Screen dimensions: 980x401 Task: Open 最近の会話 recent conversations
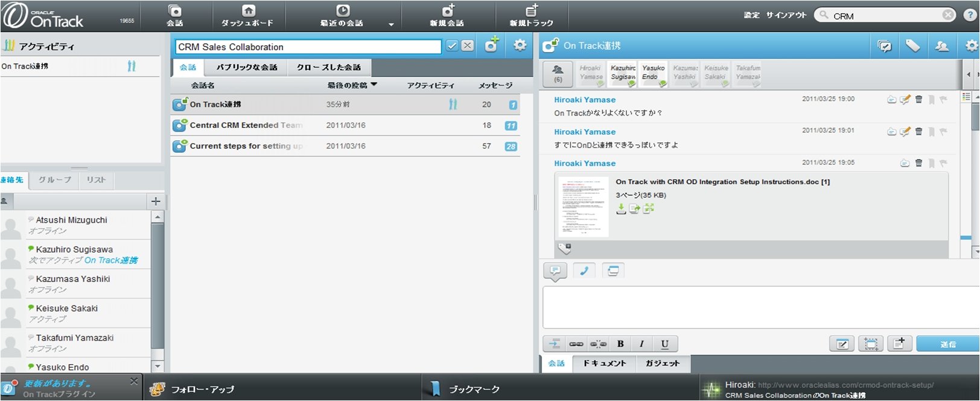(x=342, y=16)
